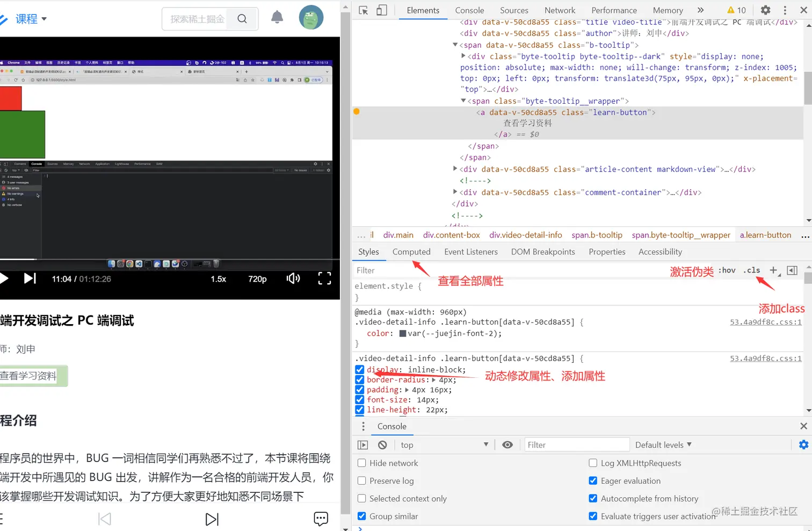812x531 pixels.
Task: Skip to the next video
Action: coord(30,278)
